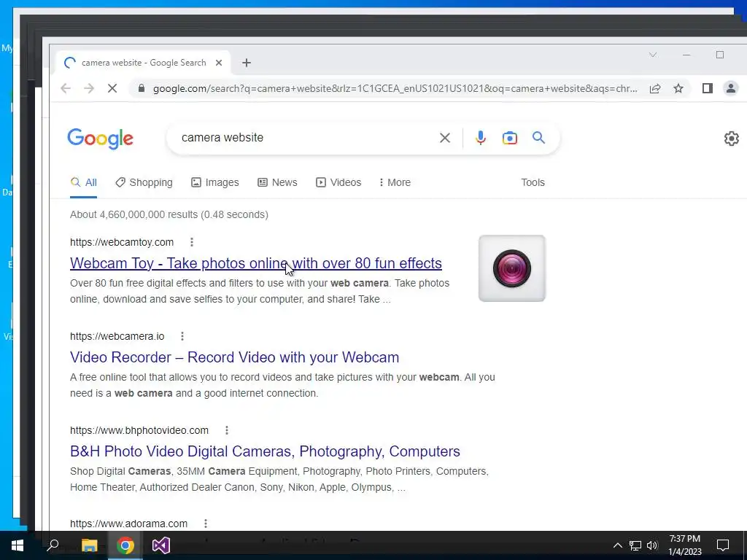The height and width of the screenshot is (560, 747).
Task: Expand the More search categories menu
Action: 395,182
